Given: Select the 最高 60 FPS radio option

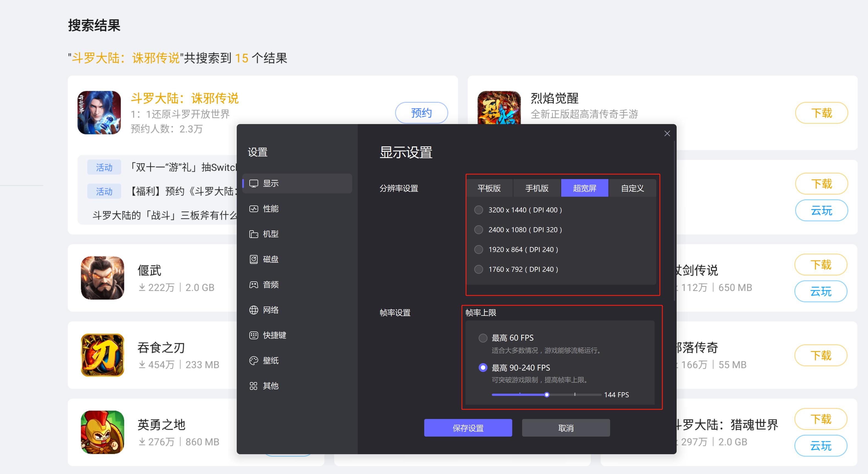Looking at the screenshot, I should [x=483, y=338].
